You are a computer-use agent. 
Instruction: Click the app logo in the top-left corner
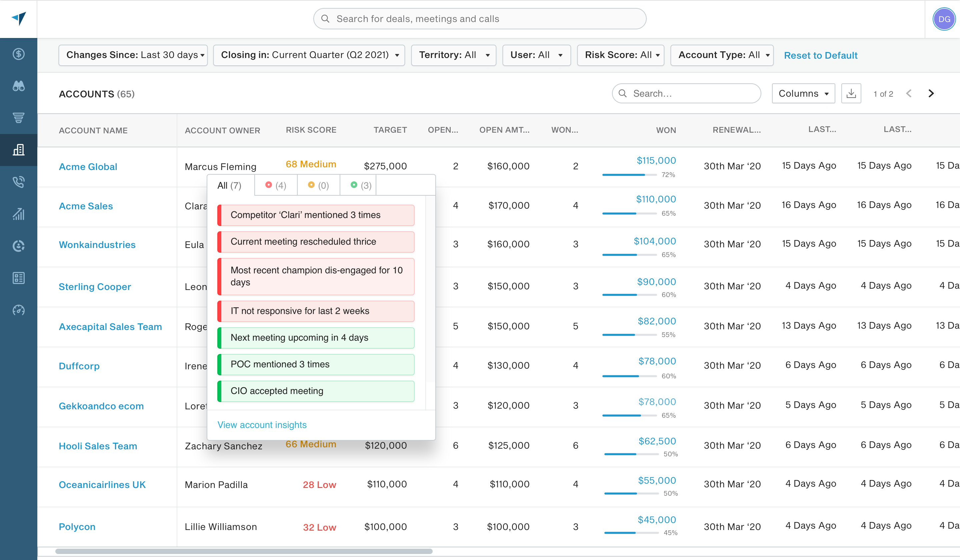(x=19, y=18)
